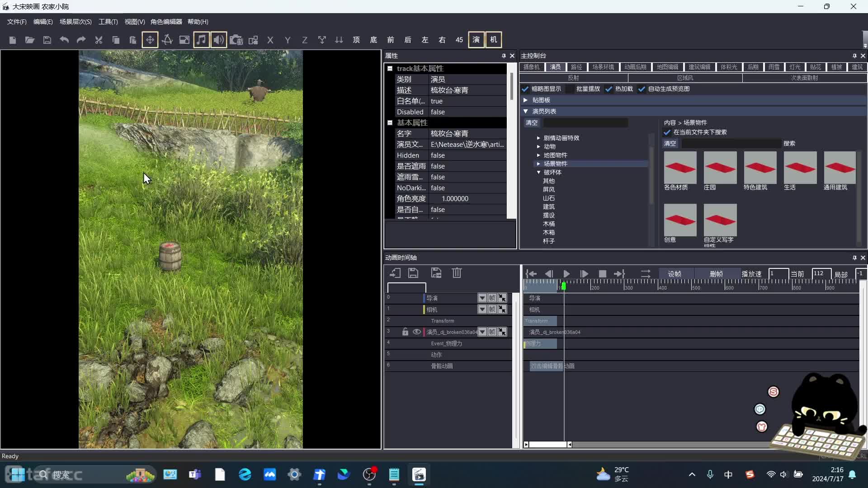The width and height of the screenshot is (868, 488).
Task: Click the timeline horizontal scrollbar thumb
Action: (x=548, y=445)
